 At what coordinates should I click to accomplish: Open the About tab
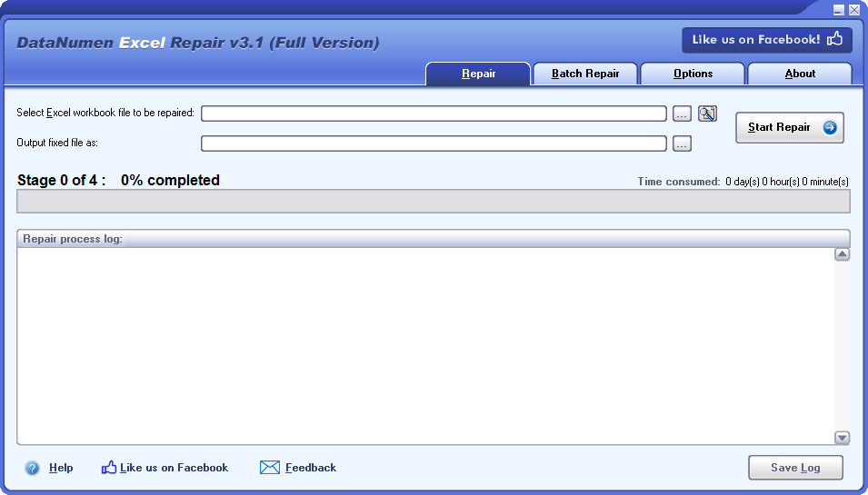coord(800,74)
